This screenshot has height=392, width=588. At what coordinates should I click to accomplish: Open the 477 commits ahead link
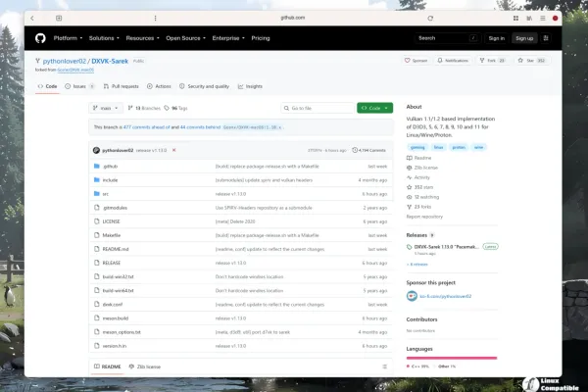click(x=147, y=127)
